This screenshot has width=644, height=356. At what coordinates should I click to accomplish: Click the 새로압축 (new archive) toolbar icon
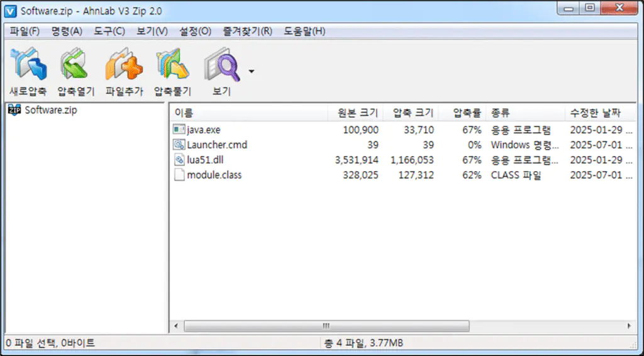tap(28, 65)
